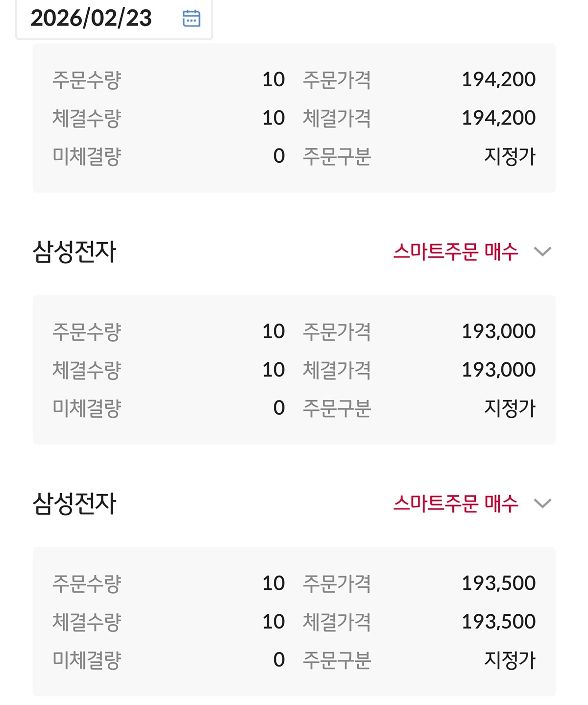
Task: Expand the chevron above the 193,000 order
Action: pos(542,252)
